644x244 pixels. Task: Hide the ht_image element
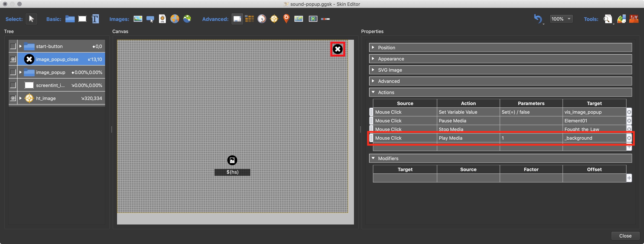pos(13,98)
